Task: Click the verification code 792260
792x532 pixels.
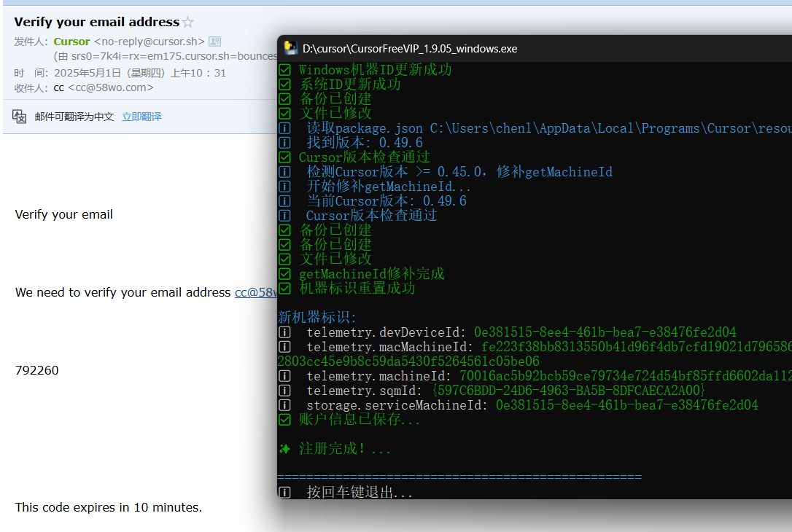Action: pos(37,370)
